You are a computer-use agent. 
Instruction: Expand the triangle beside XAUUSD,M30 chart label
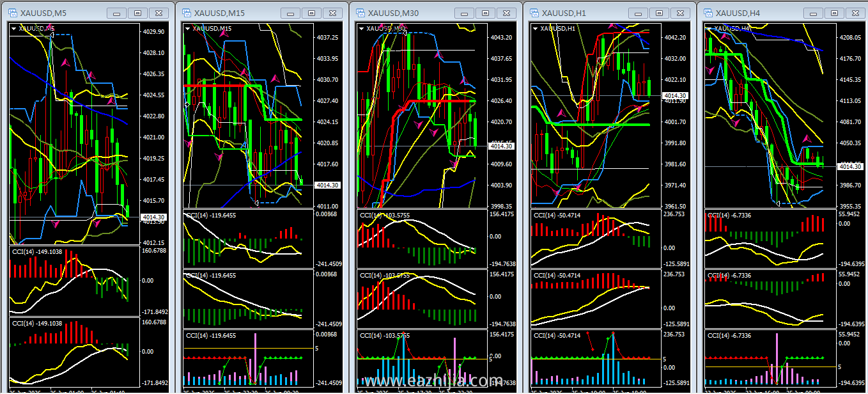tap(361, 28)
